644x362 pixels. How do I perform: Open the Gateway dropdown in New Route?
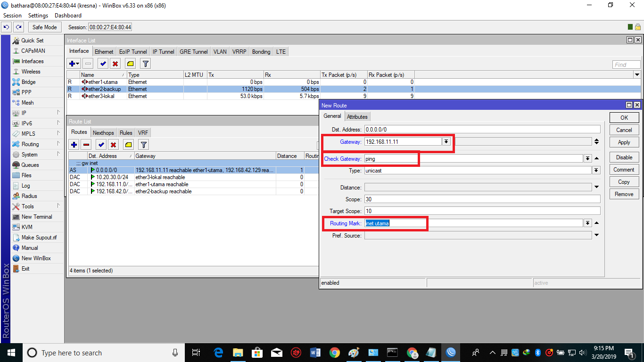[446, 141]
